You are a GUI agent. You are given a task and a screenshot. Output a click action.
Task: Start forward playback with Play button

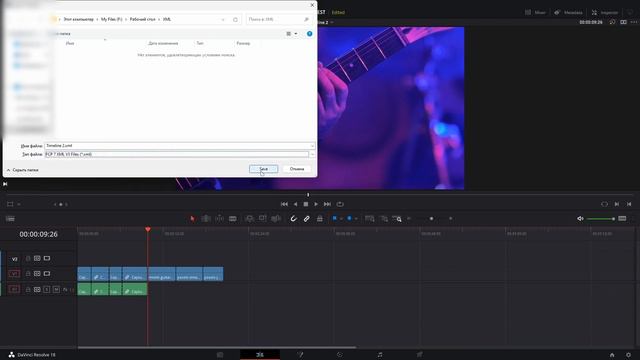(316, 204)
